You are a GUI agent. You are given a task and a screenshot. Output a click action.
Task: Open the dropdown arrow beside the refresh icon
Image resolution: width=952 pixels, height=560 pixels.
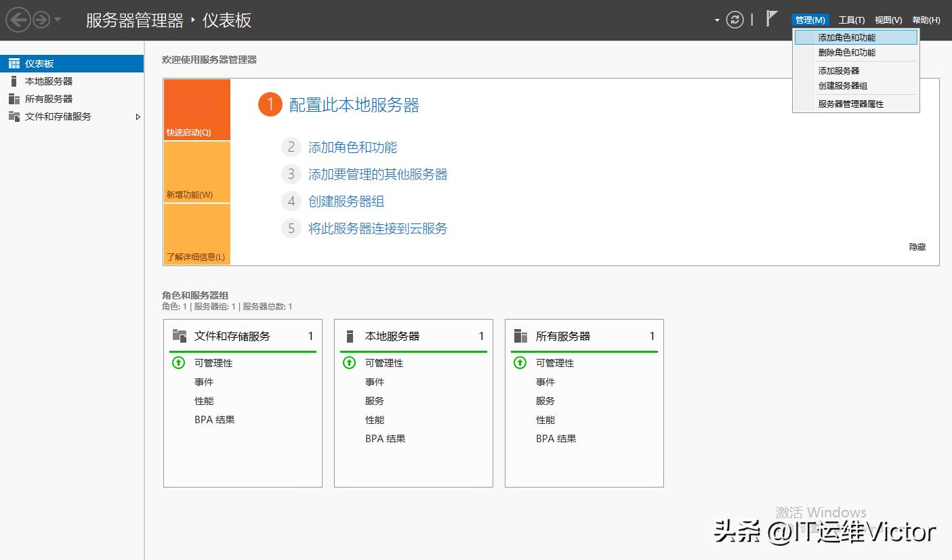pyautogui.click(x=717, y=19)
